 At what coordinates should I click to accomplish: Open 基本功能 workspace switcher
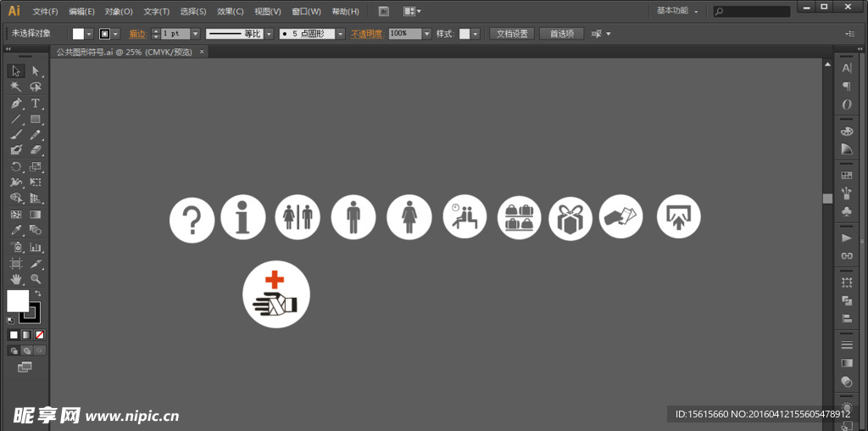(x=677, y=10)
